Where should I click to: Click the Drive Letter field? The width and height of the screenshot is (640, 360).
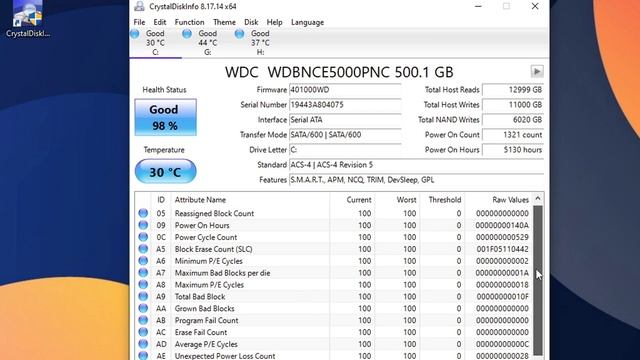click(345, 150)
